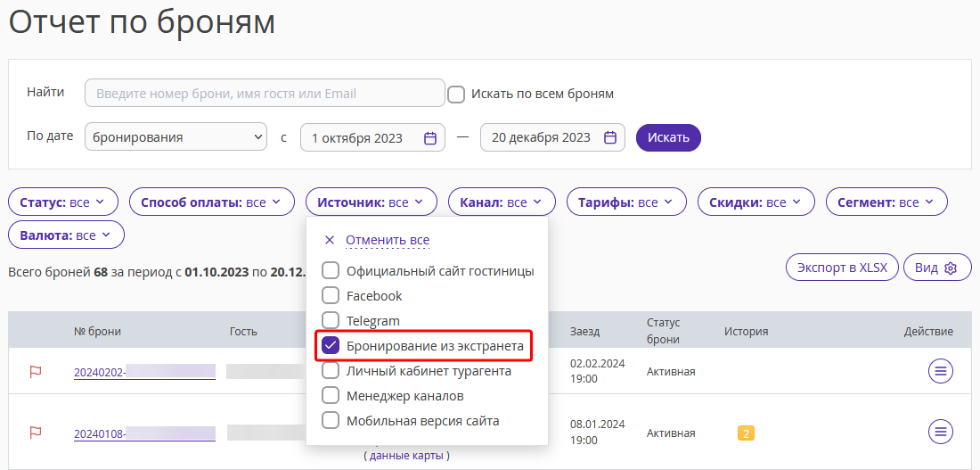The height and width of the screenshot is (470, 980).
Task: Open calendar icon in end date field
Action: tap(610, 137)
